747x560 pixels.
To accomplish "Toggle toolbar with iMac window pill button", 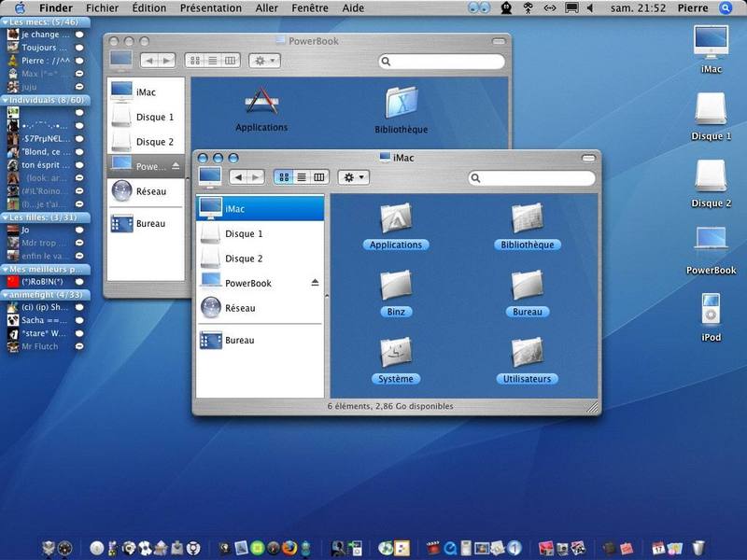I will pyautogui.click(x=588, y=158).
